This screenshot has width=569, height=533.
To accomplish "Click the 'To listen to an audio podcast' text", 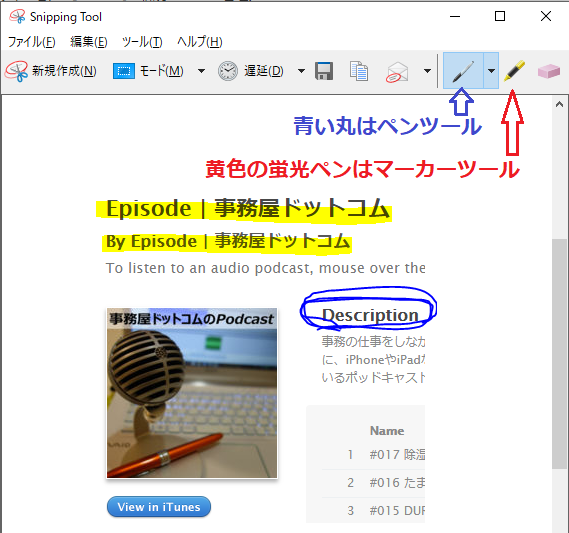I will click(x=265, y=268).
